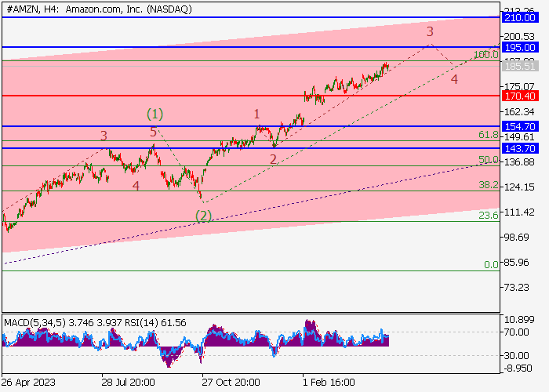Click the 154.70 price level label

(x=520, y=126)
